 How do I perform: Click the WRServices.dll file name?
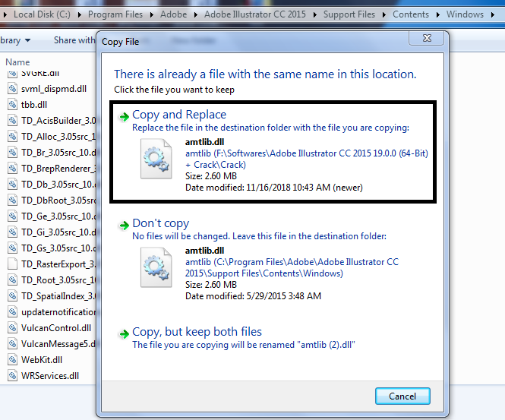pos(50,375)
